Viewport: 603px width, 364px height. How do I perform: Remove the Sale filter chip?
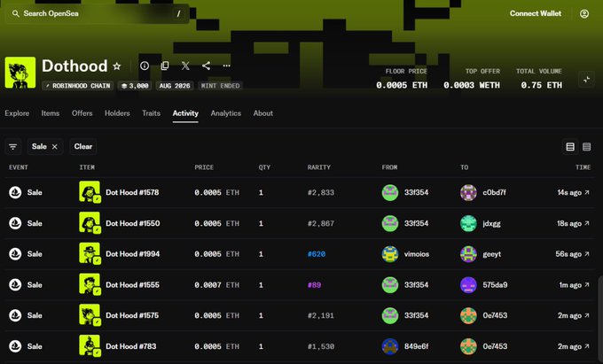[55, 147]
